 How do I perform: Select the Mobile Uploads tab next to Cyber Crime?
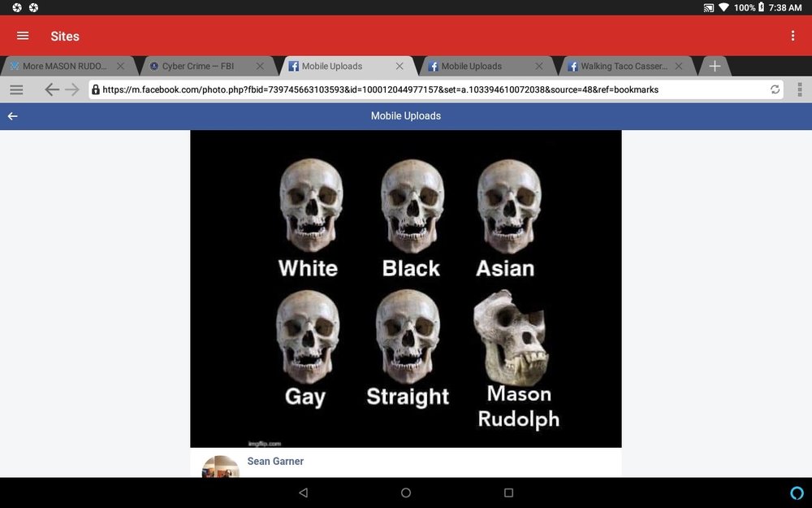click(x=332, y=67)
